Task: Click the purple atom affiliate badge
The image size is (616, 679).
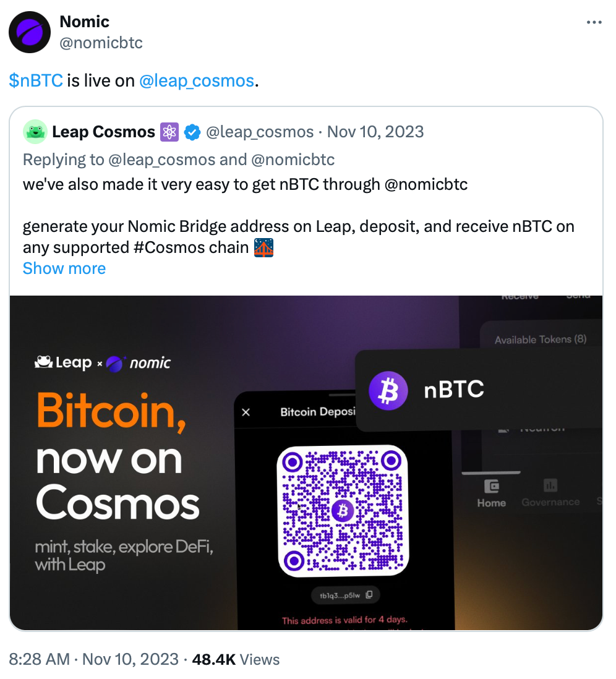Action: (169, 132)
